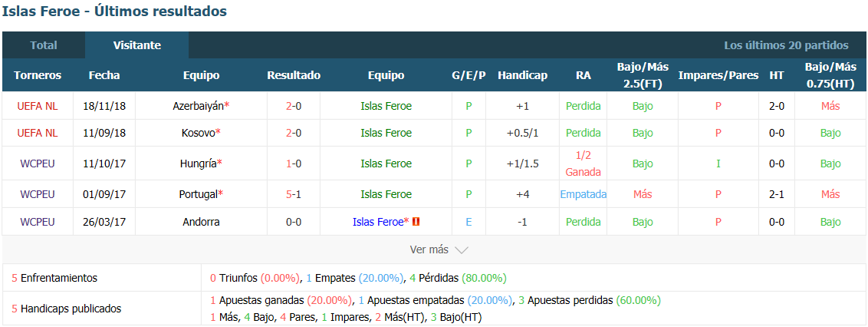Open Los últimos 20 partidos selector

786,45
